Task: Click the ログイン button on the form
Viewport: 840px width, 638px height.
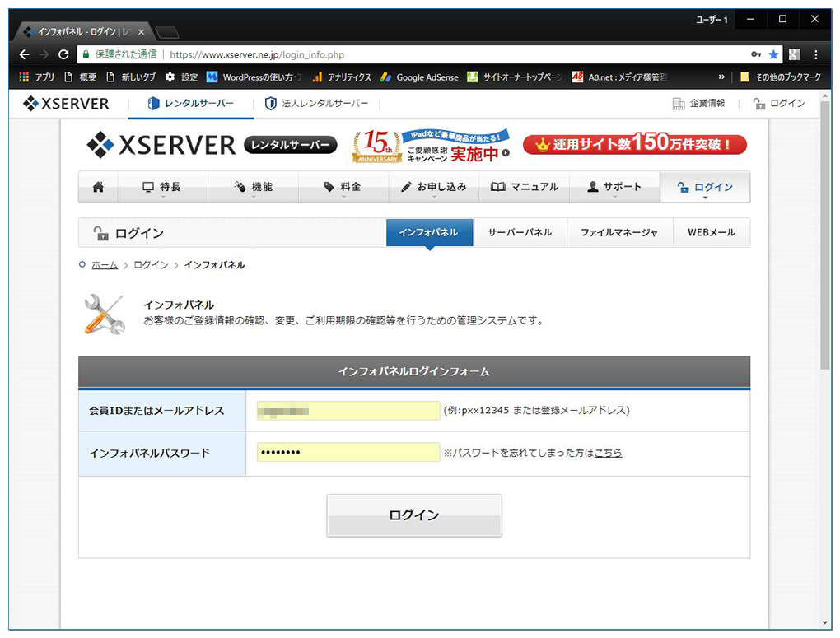Action: [414, 515]
